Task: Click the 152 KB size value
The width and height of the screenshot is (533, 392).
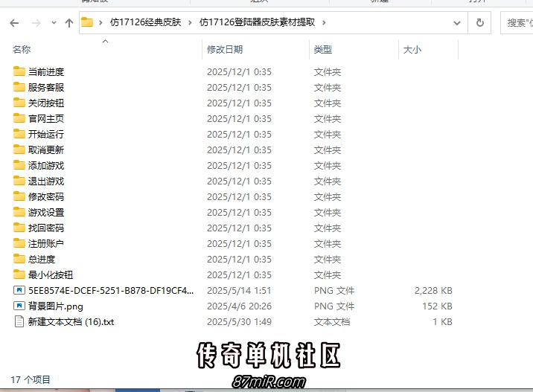Action: click(x=437, y=306)
